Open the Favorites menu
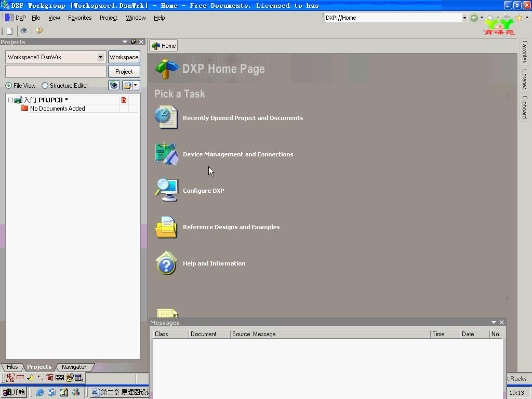The image size is (532, 399). (79, 18)
